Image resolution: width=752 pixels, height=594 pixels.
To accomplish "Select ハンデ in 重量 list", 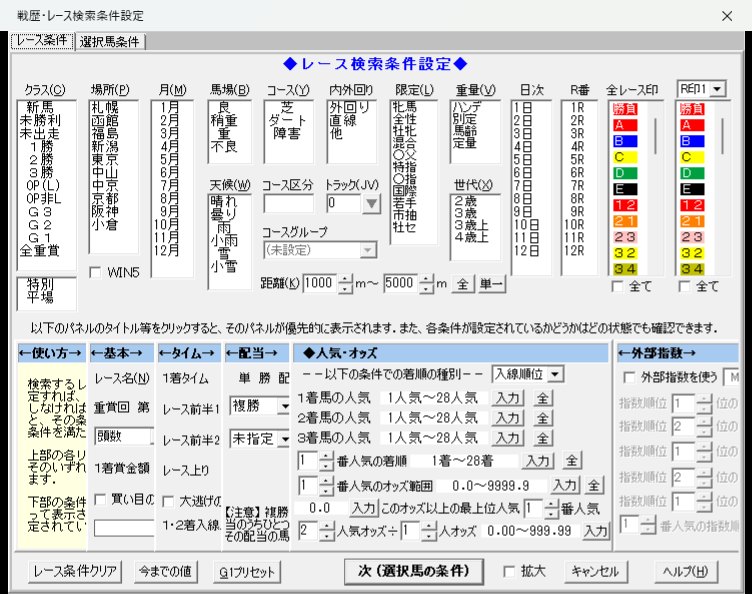I will coord(467,107).
